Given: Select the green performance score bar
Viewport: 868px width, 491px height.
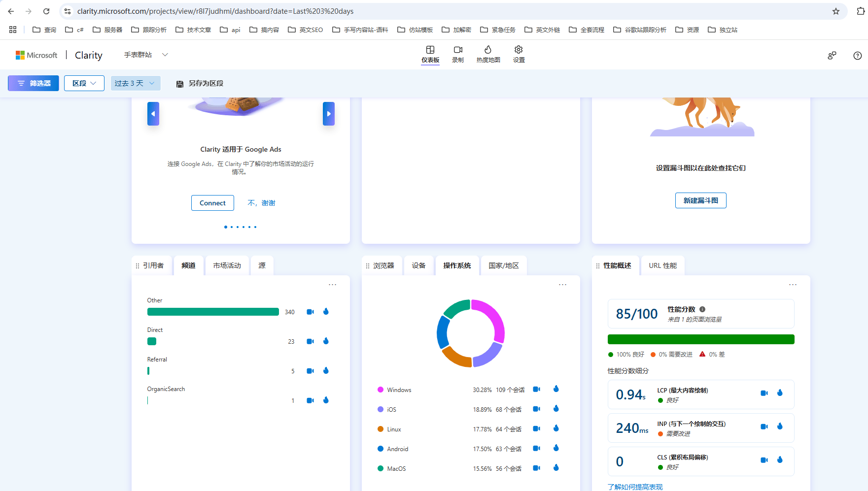Looking at the screenshot, I should click(701, 339).
